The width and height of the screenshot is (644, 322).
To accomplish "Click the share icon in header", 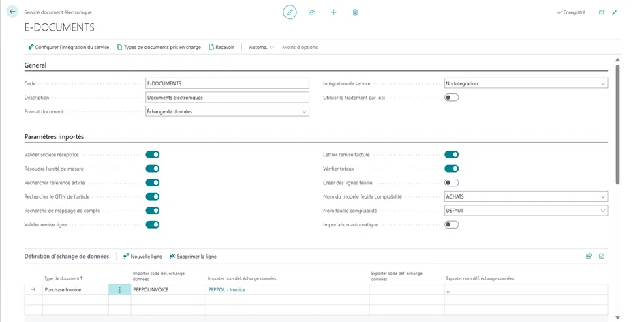I will click(311, 12).
